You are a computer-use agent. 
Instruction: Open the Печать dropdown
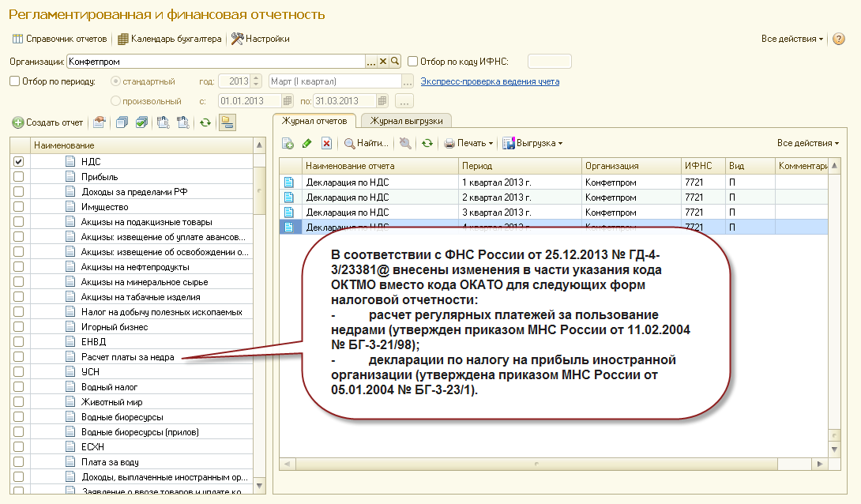[468, 143]
